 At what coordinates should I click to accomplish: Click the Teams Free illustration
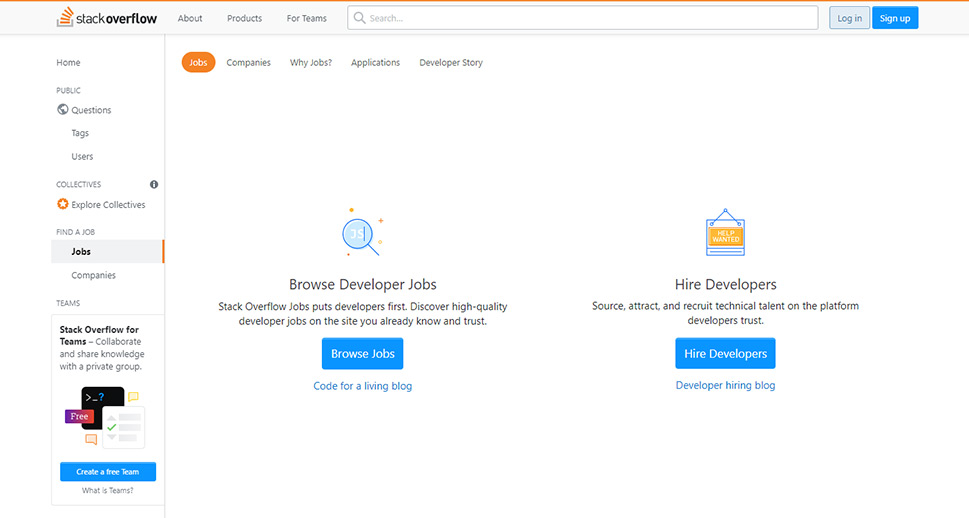105,417
